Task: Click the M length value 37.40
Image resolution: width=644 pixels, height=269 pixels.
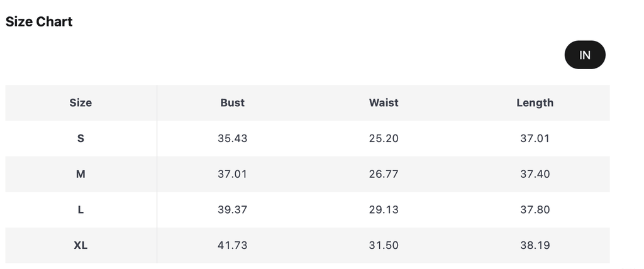Action: click(535, 174)
